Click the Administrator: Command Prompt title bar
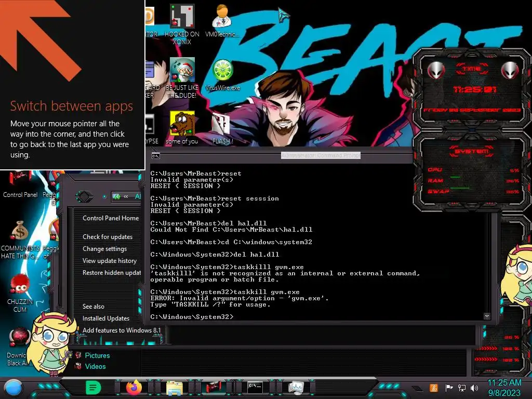Viewport: 532px width, 399px height. pyautogui.click(x=321, y=155)
